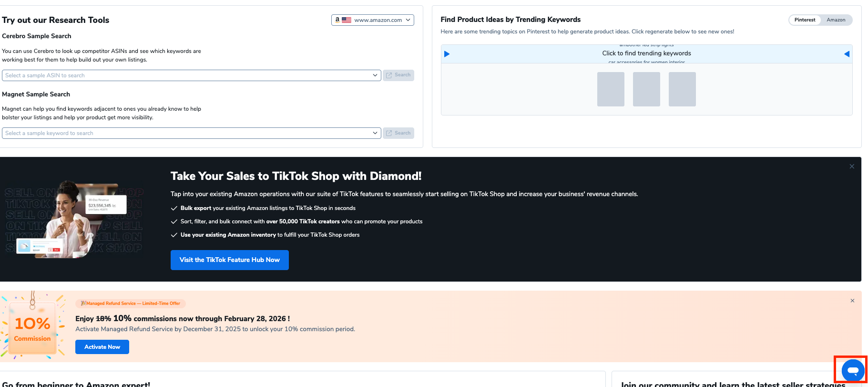The width and height of the screenshot is (868, 387).
Task: Open the www.amazon.com marketplace dropdown
Action: point(372,20)
